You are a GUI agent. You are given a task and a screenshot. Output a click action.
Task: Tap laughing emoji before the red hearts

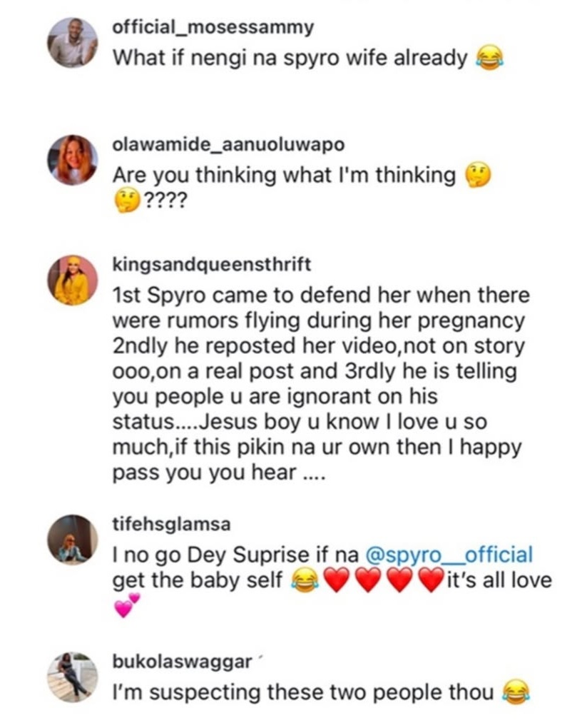(305, 581)
